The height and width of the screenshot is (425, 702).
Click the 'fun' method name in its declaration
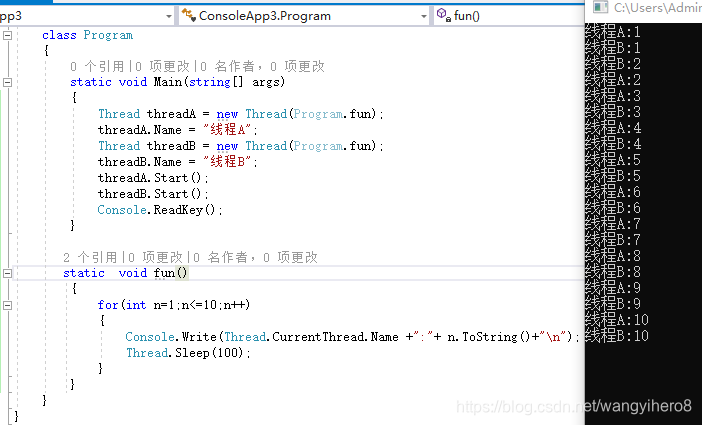click(164, 273)
